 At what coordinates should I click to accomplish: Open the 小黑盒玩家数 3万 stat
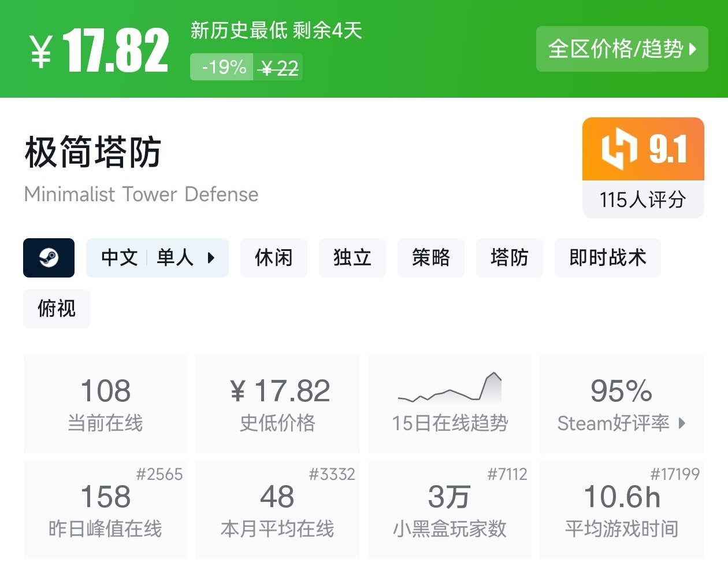click(x=450, y=510)
